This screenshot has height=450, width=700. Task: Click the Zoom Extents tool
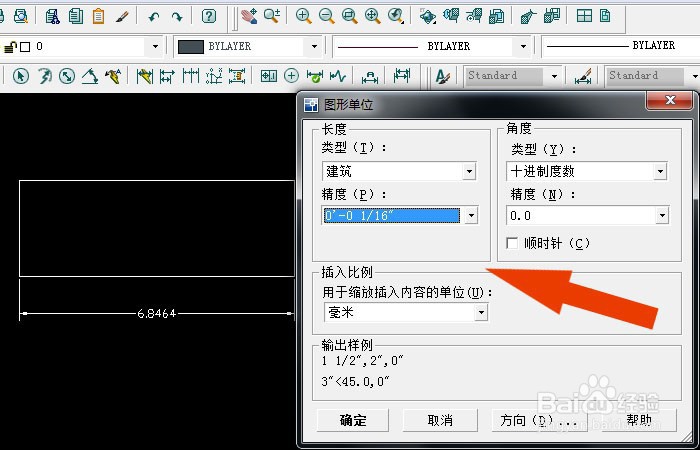tap(373, 16)
